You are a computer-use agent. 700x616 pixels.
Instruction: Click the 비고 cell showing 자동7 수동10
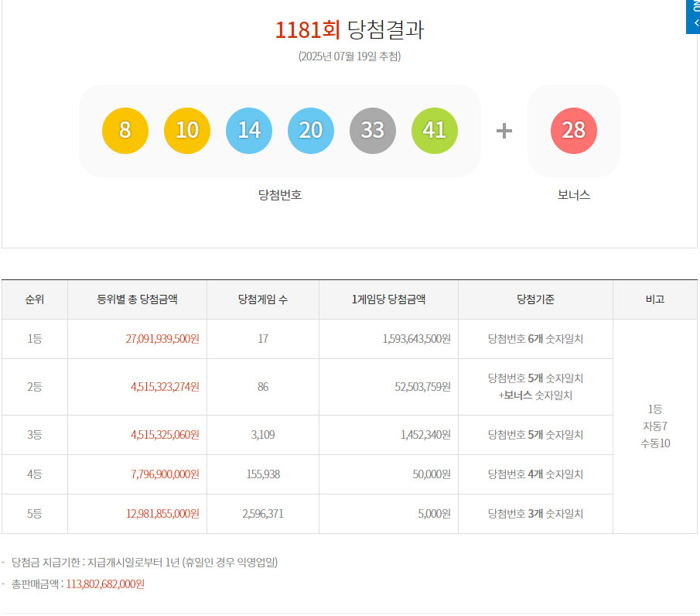coord(655,426)
